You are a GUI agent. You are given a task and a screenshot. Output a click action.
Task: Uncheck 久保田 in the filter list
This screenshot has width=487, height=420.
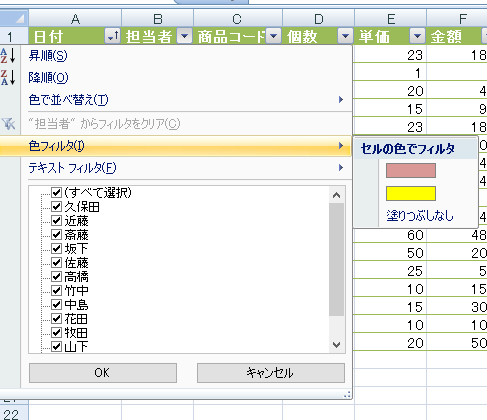pyautogui.click(x=56, y=207)
